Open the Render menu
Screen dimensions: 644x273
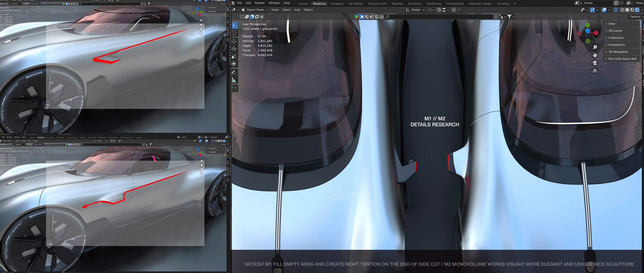coord(260,3)
